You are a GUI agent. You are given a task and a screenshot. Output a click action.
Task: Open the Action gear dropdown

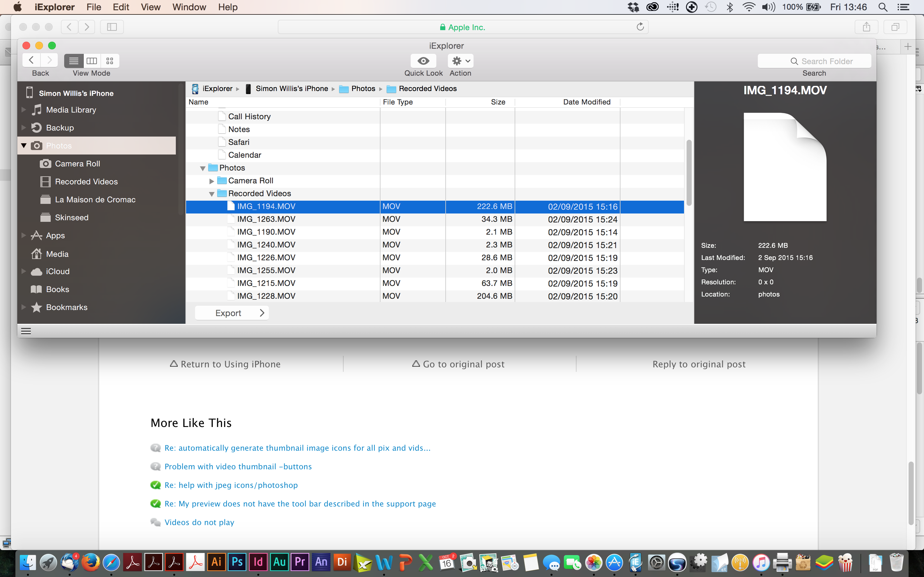(460, 61)
